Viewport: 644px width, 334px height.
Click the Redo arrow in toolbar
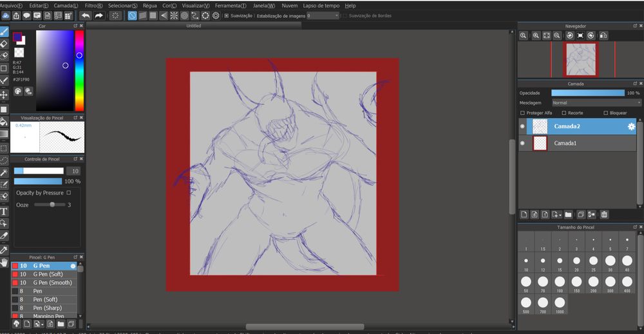(x=99, y=15)
